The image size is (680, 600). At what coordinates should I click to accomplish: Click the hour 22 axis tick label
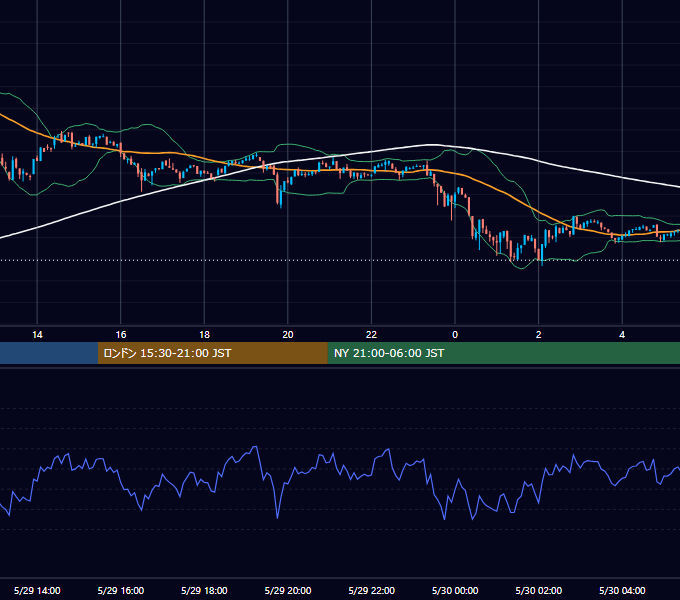[x=372, y=335]
